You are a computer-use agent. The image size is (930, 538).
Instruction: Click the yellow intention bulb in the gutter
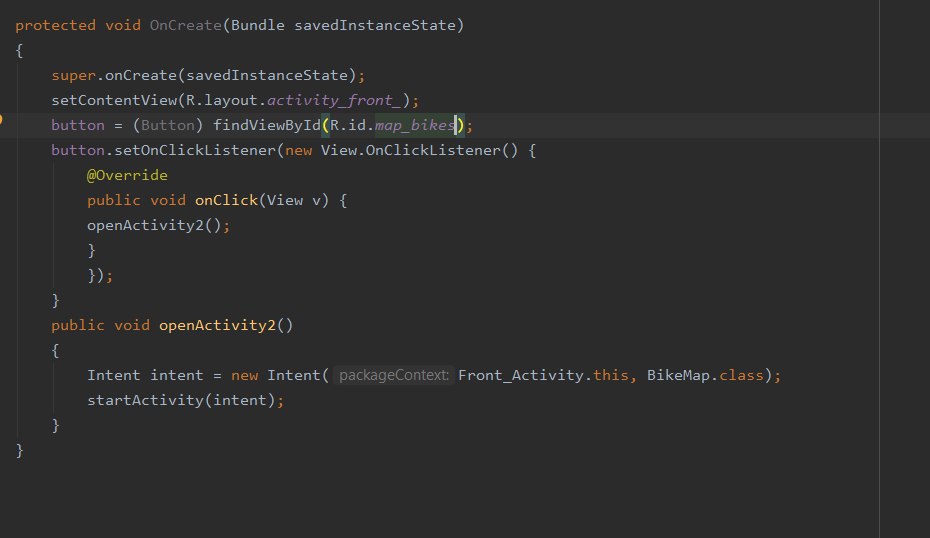pos(1,119)
